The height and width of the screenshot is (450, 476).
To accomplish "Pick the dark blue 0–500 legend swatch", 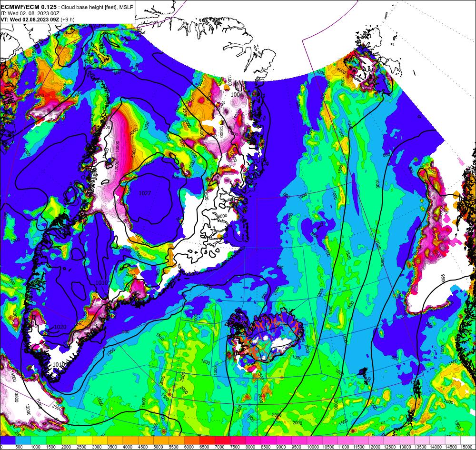I will [x=8, y=440].
